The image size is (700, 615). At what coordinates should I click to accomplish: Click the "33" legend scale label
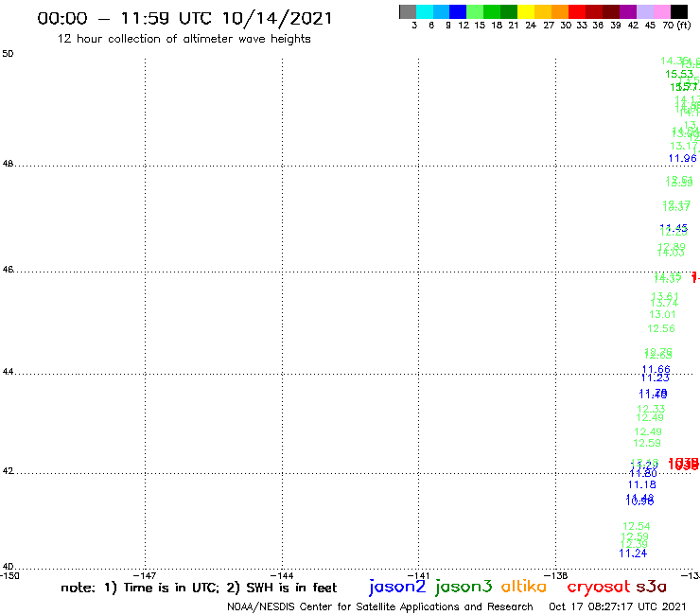tap(582, 26)
